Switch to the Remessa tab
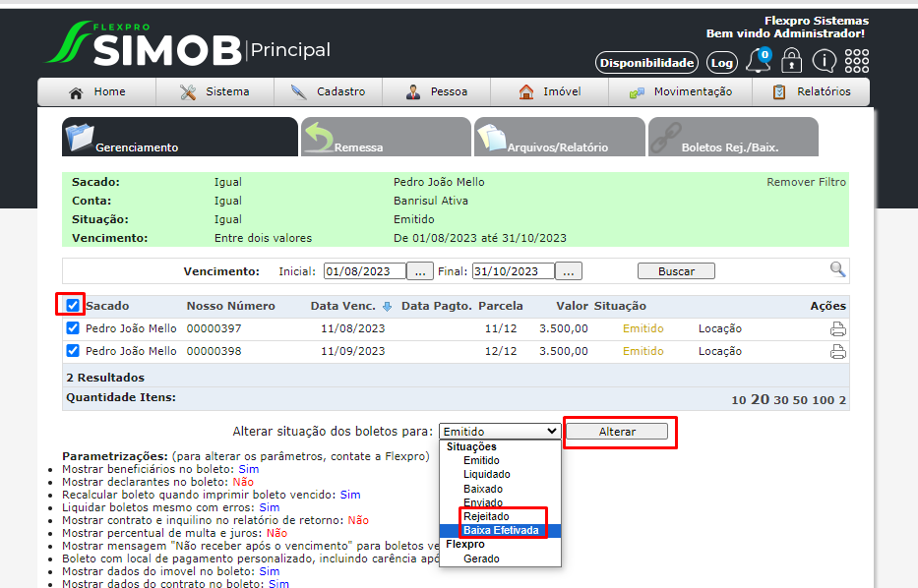This screenshot has height=588, width=918. 386,137
